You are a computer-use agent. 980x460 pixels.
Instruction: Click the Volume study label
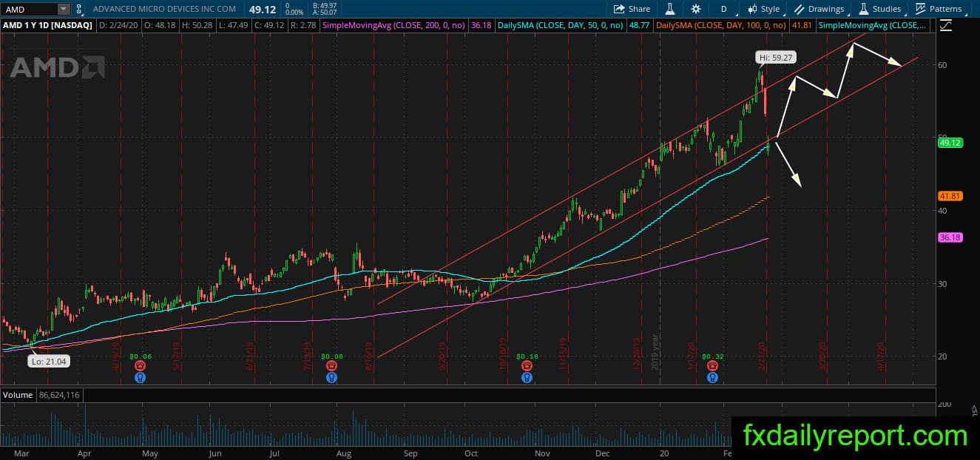point(18,395)
